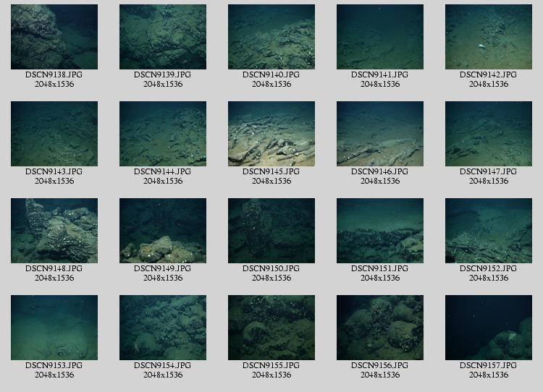543x392 pixels.
Task: Select thumbnail for DSCN9139.JPG
Action: pyautogui.click(x=163, y=37)
